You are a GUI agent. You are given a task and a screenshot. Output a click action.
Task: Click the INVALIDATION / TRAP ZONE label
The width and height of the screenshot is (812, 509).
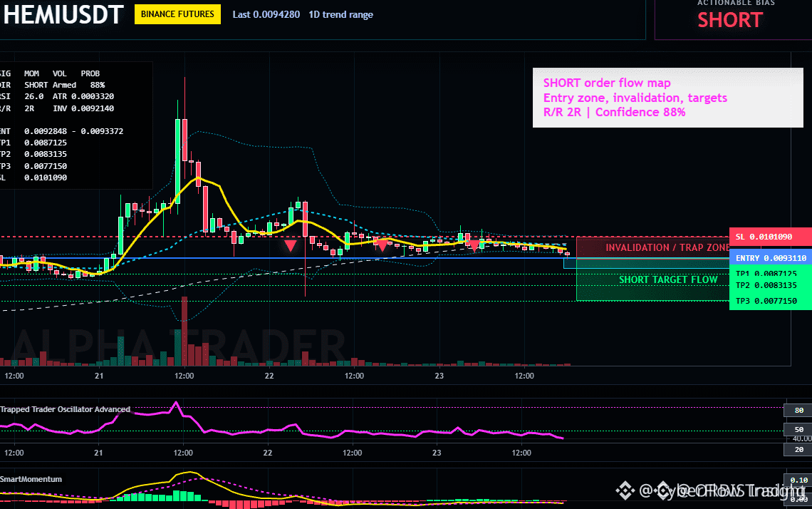point(668,248)
